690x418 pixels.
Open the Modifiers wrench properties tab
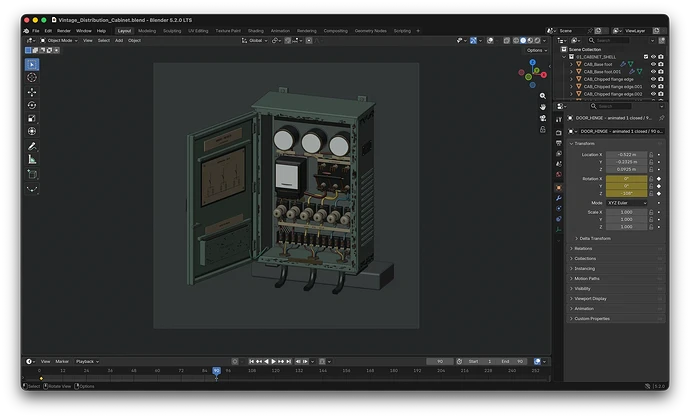click(558, 198)
